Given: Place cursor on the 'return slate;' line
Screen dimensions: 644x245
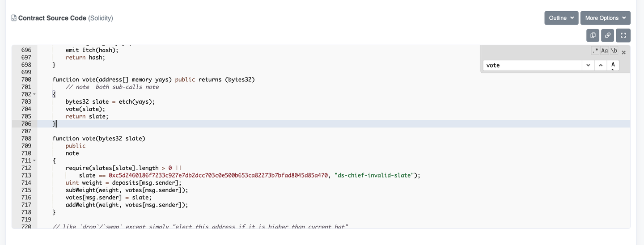Looking at the screenshot, I should (87, 116).
